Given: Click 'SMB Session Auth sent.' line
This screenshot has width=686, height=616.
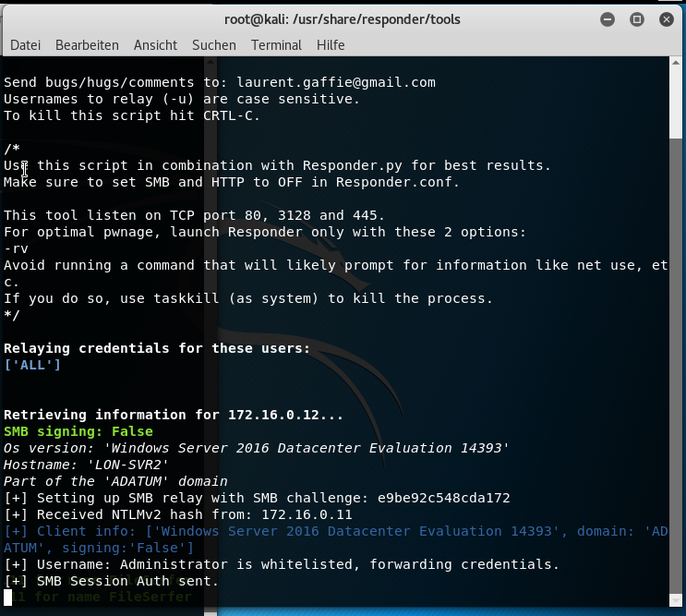Looking at the screenshot, I should pyautogui.click(x=111, y=581).
